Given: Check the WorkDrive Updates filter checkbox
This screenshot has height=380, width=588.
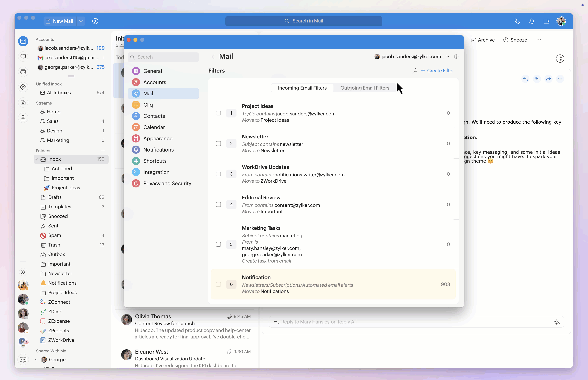Looking at the screenshot, I should [218, 174].
